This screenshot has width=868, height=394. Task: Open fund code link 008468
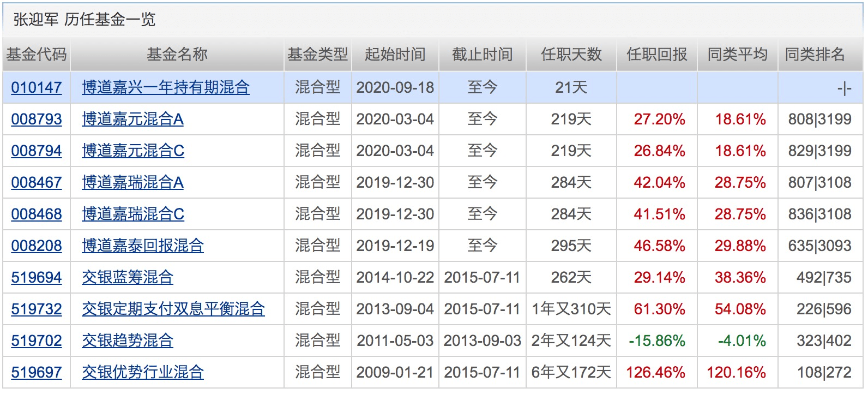pos(37,214)
